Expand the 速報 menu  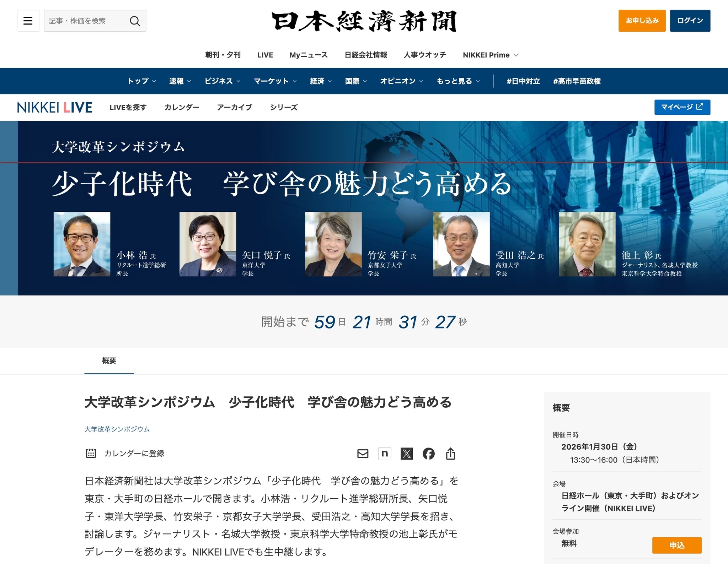[x=180, y=81]
